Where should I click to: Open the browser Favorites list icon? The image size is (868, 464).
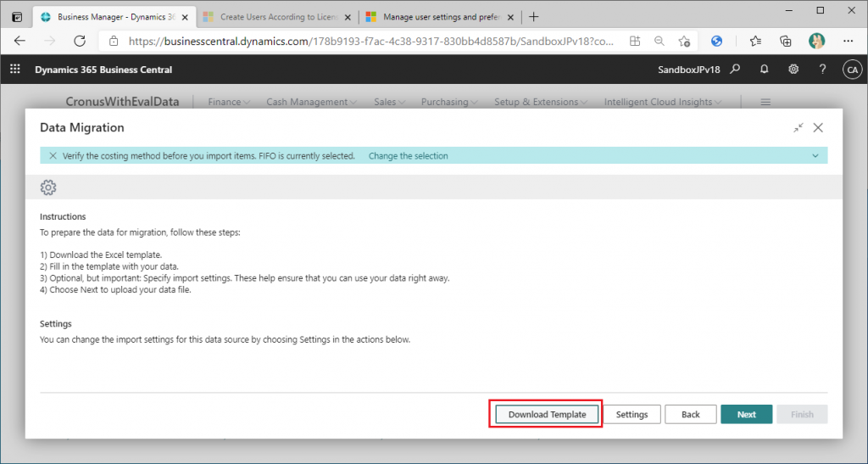click(755, 41)
